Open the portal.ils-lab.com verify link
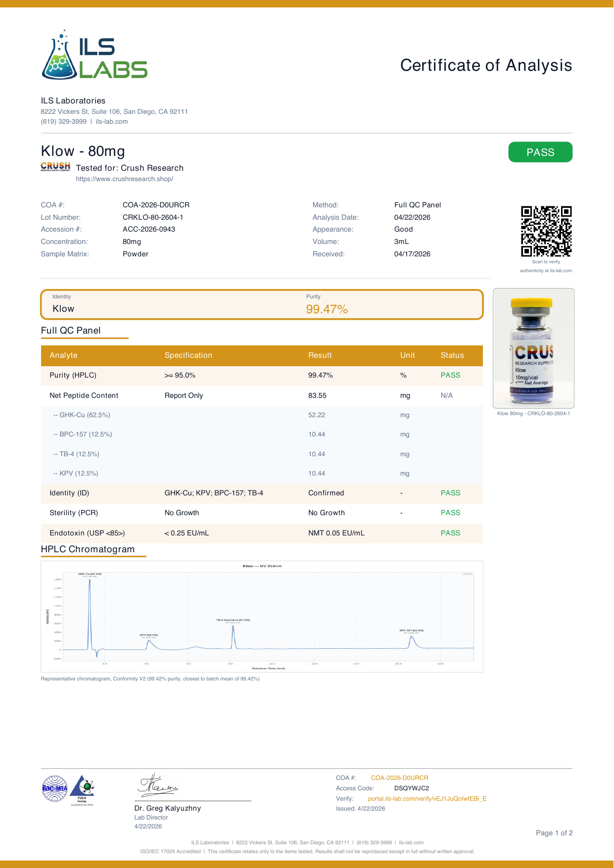 pos(427,798)
